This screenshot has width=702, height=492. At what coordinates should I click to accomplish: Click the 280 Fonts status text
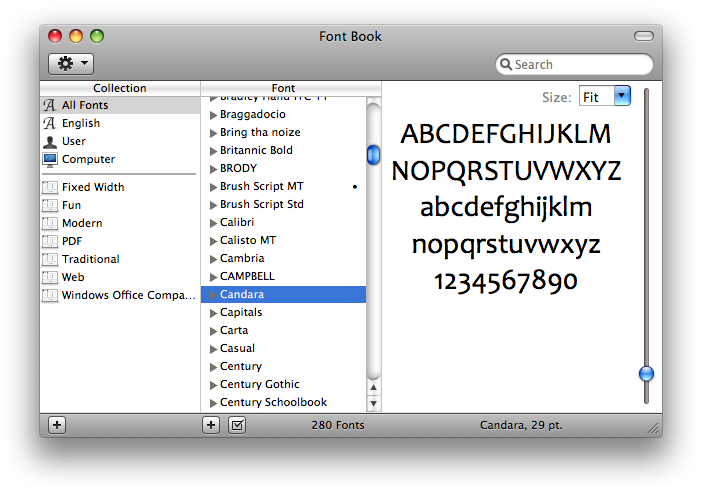click(x=338, y=425)
